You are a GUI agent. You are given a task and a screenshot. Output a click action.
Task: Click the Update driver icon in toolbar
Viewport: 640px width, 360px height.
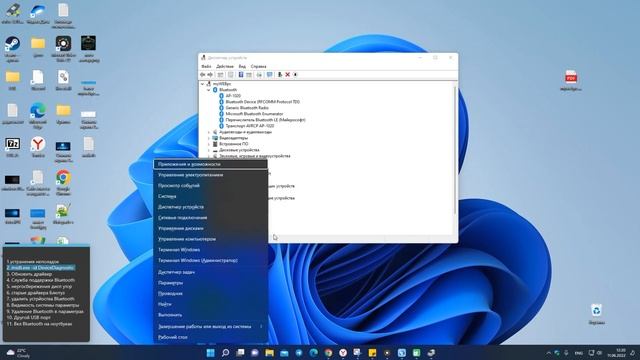(280, 75)
